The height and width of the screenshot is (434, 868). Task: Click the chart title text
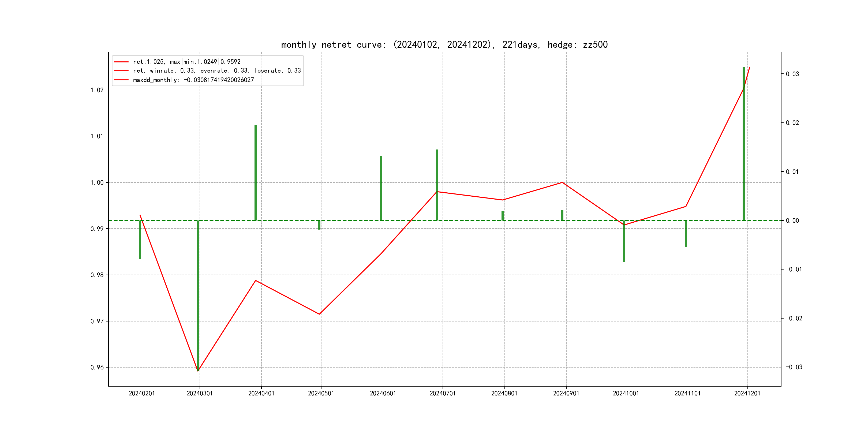[444, 45]
